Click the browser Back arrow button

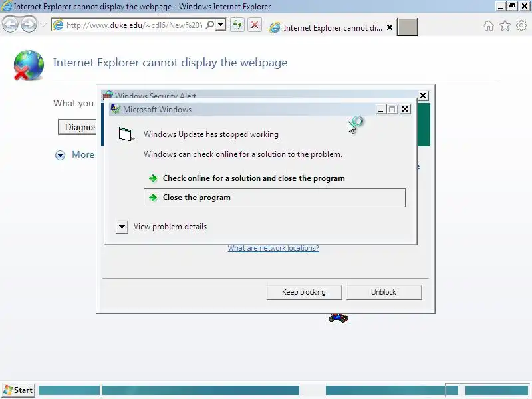tap(10, 25)
